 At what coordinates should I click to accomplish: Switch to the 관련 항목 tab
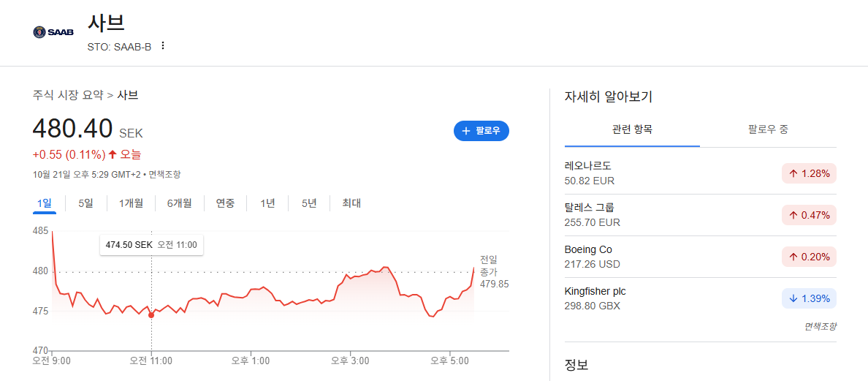click(632, 130)
